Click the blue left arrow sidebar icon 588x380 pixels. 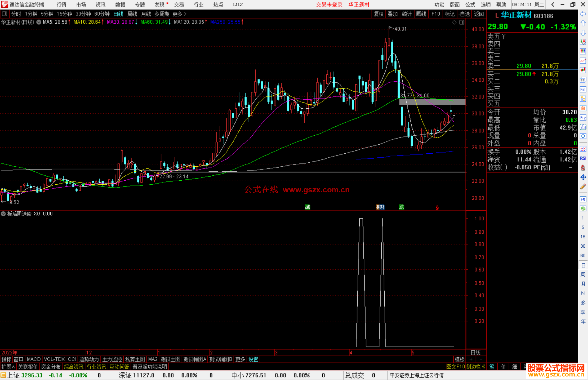[583, 14]
